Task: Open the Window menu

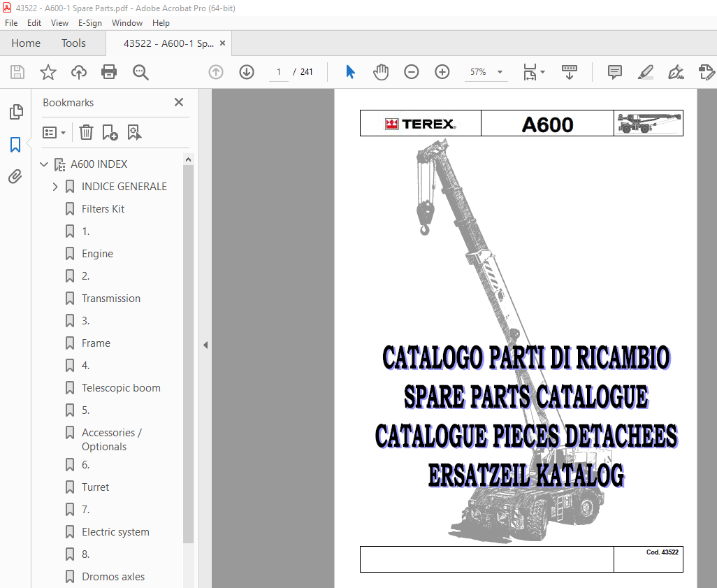Action: 127,23
